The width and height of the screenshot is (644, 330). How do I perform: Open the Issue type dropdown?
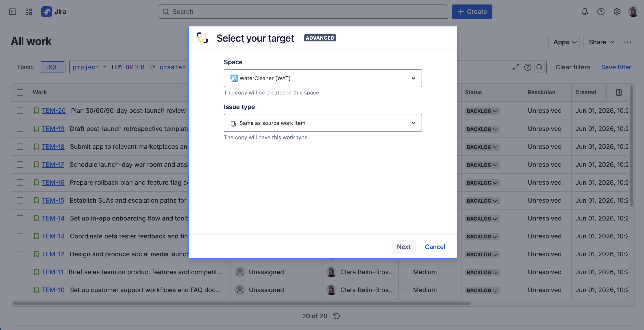point(323,123)
